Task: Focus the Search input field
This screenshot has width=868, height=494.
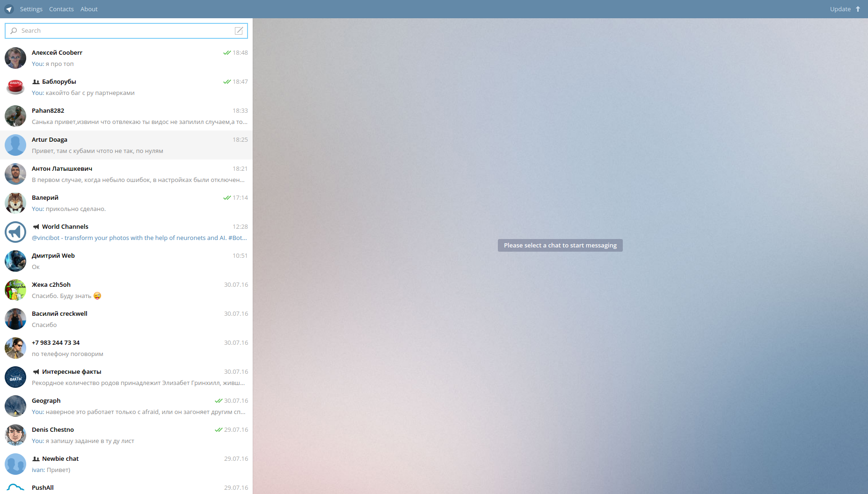Action: 126,31
